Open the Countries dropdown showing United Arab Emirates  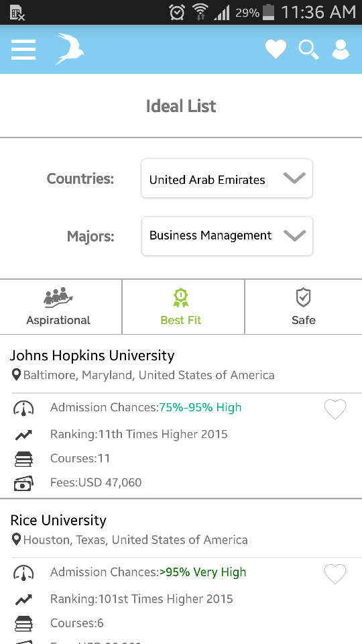227,178
